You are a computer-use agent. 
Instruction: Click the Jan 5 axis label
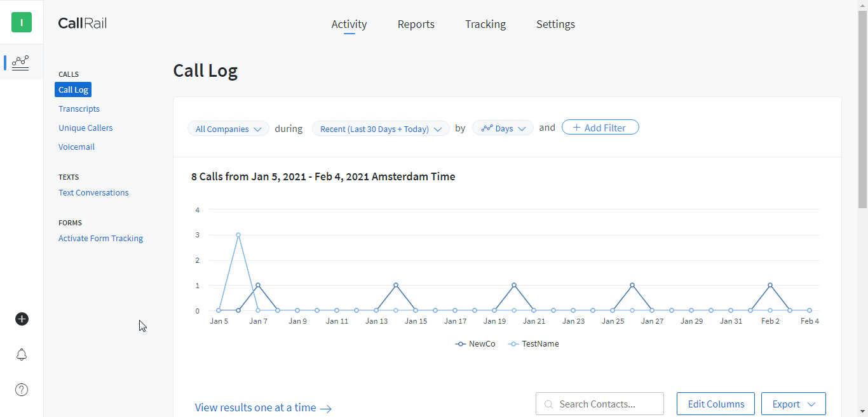pos(219,321)
